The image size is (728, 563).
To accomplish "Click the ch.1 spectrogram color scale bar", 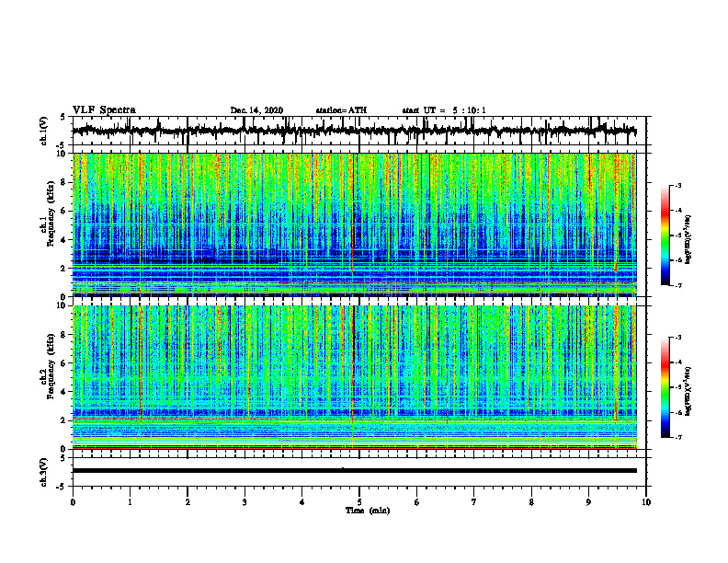I will click(665, 236).
